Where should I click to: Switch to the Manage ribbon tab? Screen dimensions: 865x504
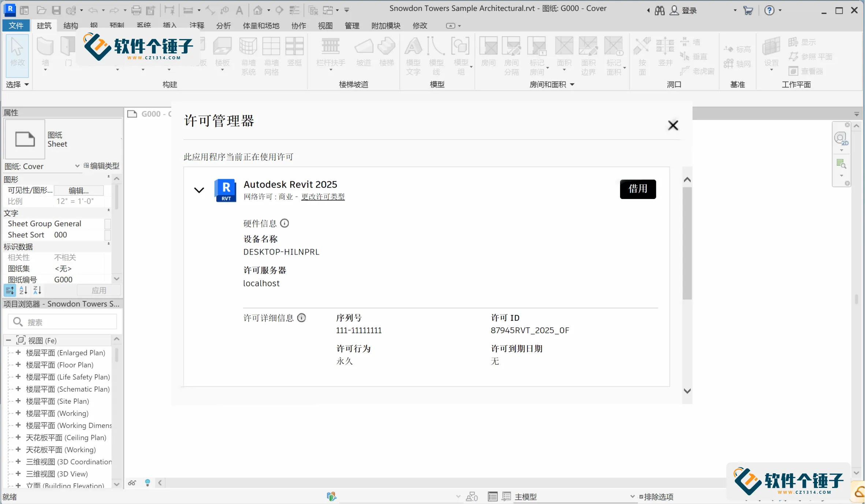point(352,25)
